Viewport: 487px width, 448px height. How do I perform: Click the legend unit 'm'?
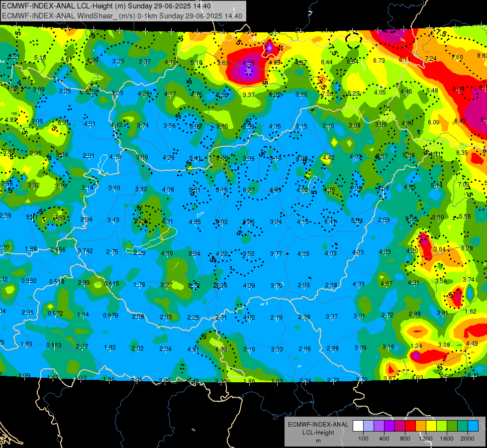click(x=318, y=441)
